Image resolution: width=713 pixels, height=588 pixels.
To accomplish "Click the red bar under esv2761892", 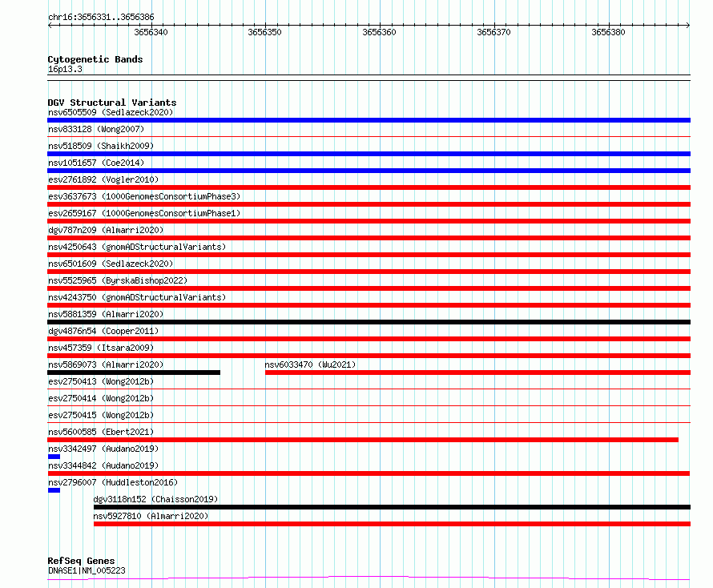I will point(369,187).
